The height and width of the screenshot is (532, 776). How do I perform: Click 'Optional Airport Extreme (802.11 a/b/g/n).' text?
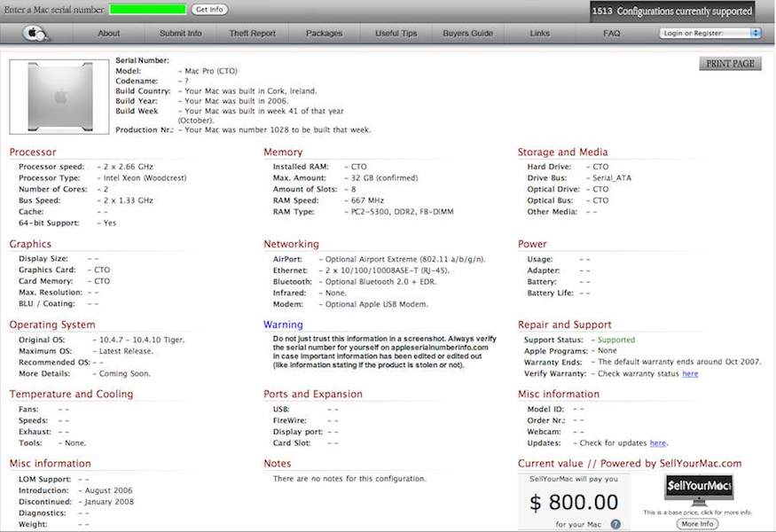(x=405, y=259)
